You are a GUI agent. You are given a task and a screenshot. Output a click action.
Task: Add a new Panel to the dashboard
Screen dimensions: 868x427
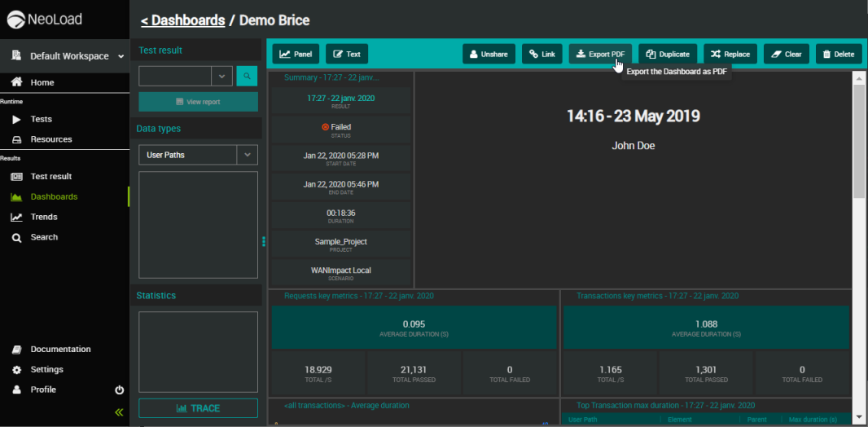point(296,55)
